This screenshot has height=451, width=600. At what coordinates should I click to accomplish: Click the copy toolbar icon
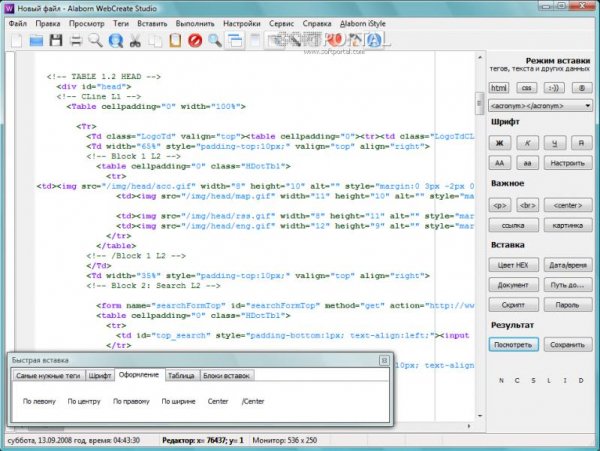[x=155, y=41]
